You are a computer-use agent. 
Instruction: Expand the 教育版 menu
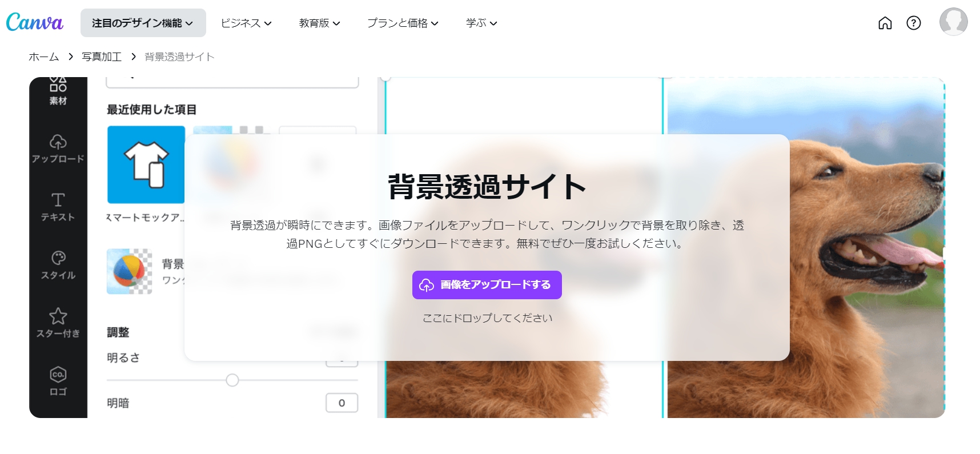click(x=319, y=23)
